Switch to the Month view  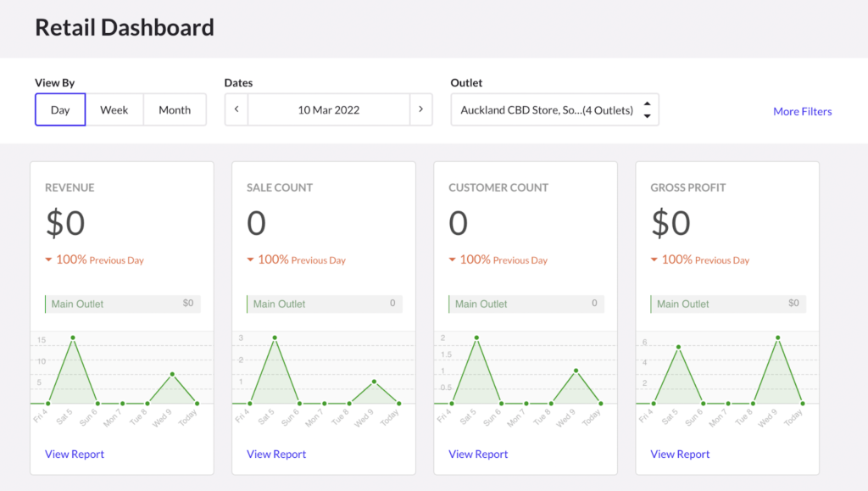(x=175, y=109)
